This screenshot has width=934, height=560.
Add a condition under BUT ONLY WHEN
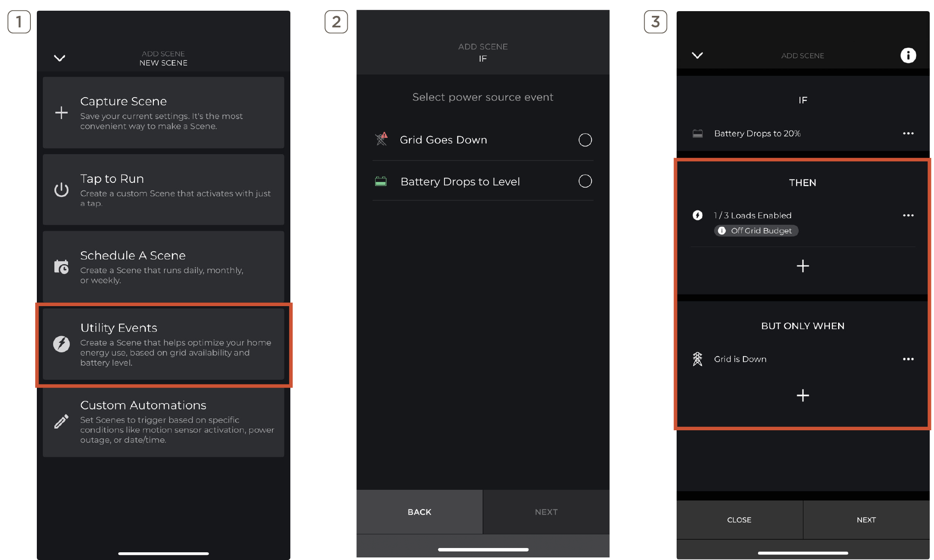coord(803,395)
